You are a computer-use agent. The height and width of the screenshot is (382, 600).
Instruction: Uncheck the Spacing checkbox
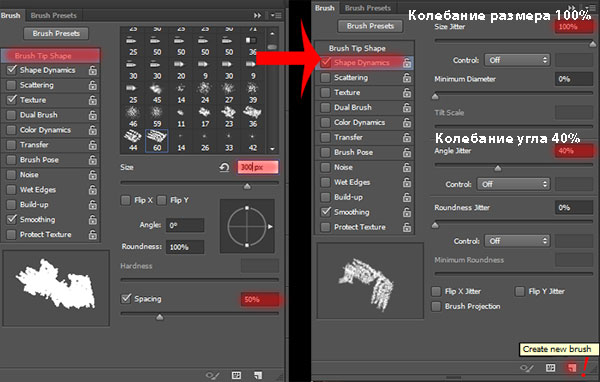(126, 299)
